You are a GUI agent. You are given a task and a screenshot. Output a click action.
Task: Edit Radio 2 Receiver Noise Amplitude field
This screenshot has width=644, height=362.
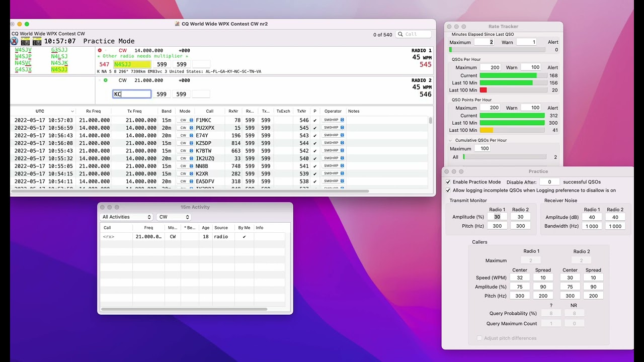point(615,217)
